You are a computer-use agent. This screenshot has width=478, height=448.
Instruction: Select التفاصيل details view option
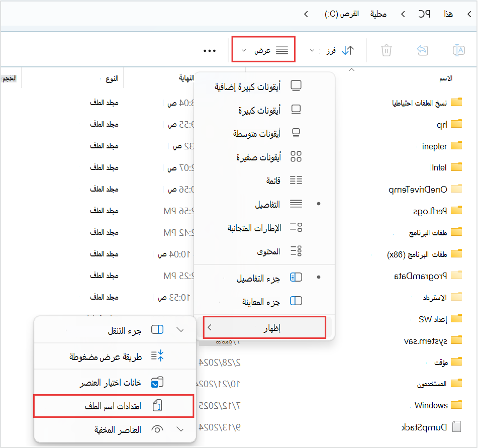[264, 204]
